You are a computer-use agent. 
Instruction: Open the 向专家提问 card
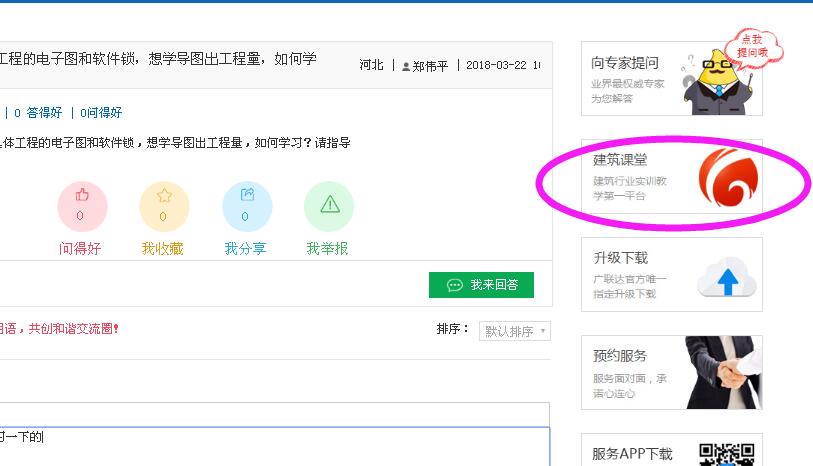click(x=672, y=79)
